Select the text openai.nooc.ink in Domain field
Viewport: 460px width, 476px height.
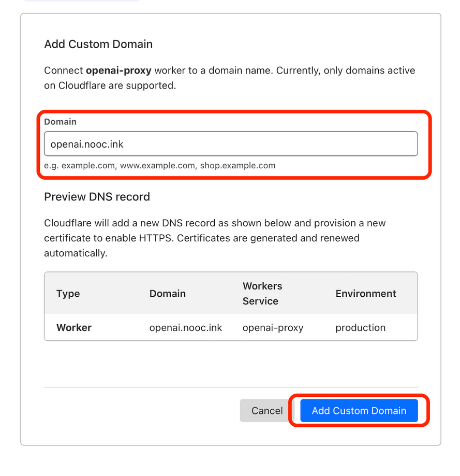point(87,144)
